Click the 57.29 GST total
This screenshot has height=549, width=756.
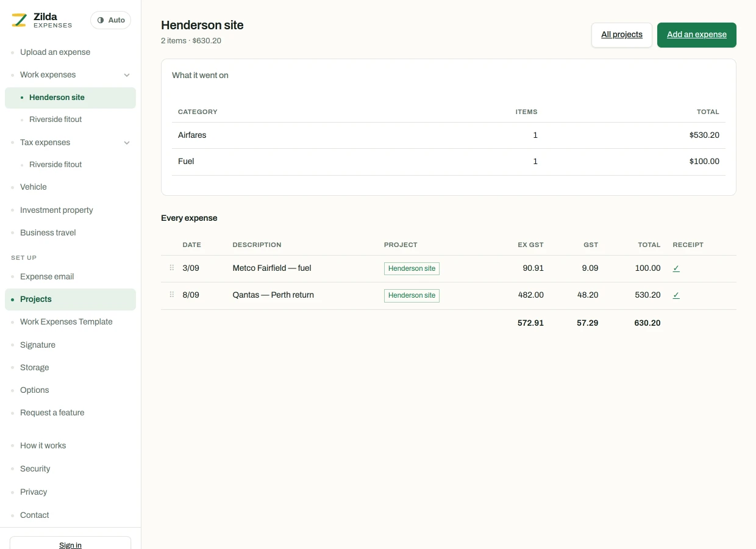(x=587, y=323)
